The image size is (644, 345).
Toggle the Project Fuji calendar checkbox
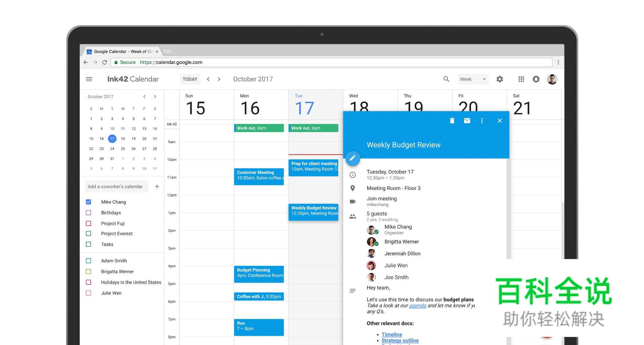click(89, 223)
